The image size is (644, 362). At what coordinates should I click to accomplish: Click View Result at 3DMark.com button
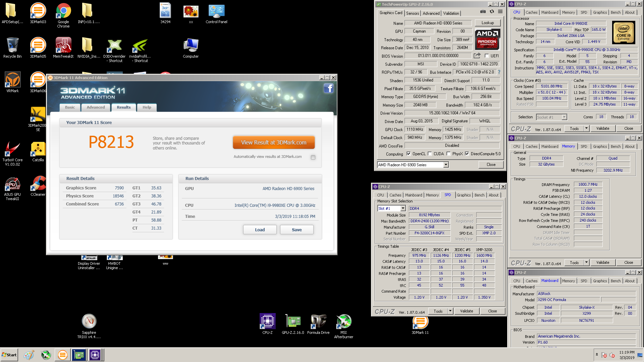point(274,142)
